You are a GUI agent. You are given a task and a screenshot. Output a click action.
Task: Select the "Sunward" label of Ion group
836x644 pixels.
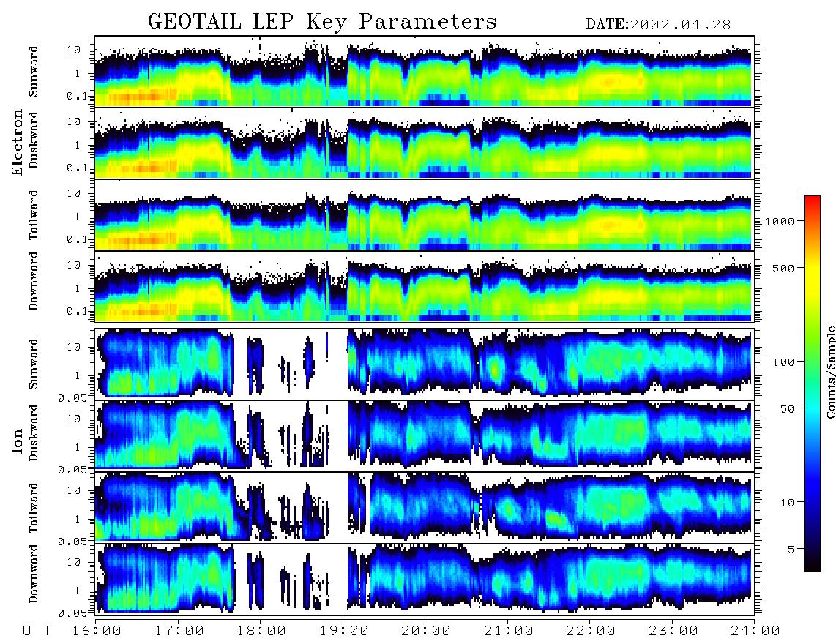tap(34, 364)
